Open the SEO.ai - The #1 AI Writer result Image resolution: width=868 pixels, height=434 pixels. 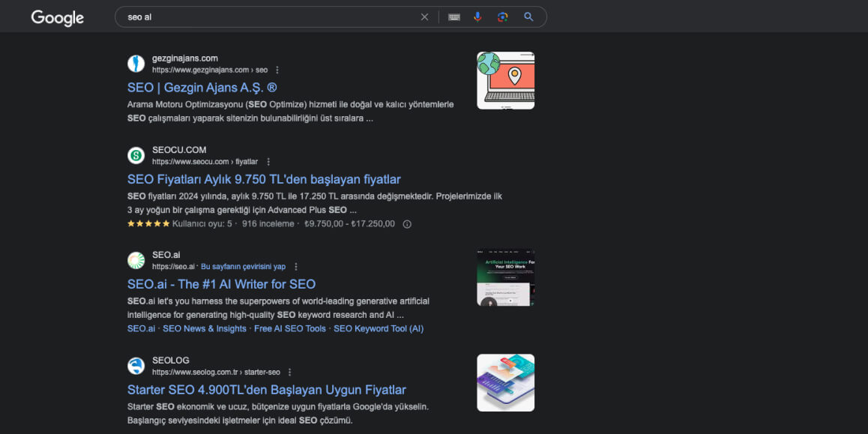[x=221, y=284]
